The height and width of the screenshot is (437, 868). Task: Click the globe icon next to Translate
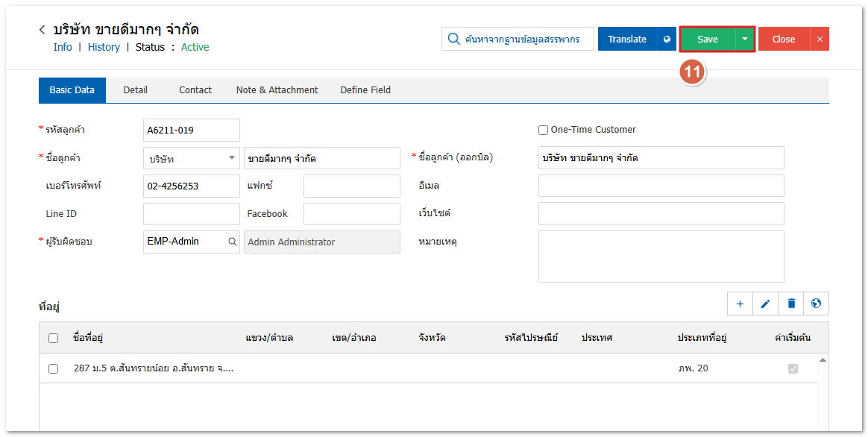click(x=667, y=40)
